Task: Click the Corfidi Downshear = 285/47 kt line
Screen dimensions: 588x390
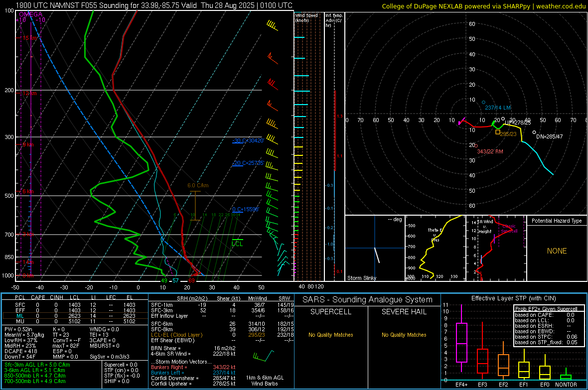Action: pos(193,378)
